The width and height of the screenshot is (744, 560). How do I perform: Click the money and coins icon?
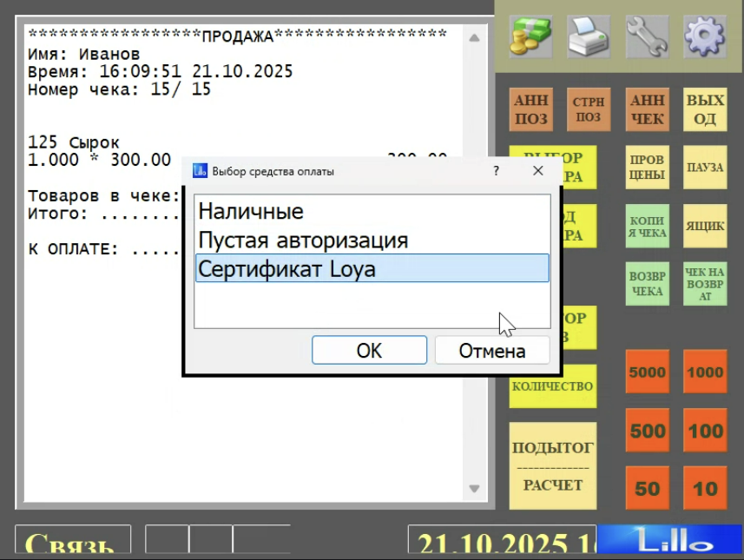(531, 37)
